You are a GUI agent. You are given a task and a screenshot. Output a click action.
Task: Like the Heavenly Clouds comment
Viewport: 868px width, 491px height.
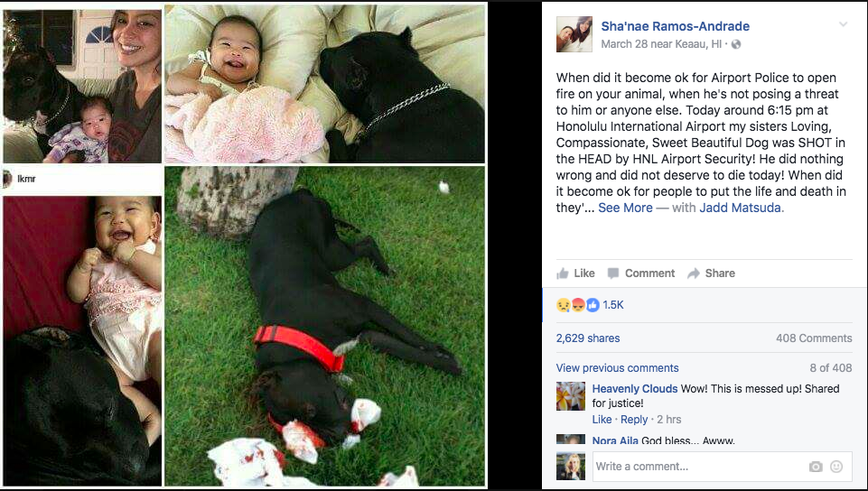pyautogui.click(x=602, y=419)
